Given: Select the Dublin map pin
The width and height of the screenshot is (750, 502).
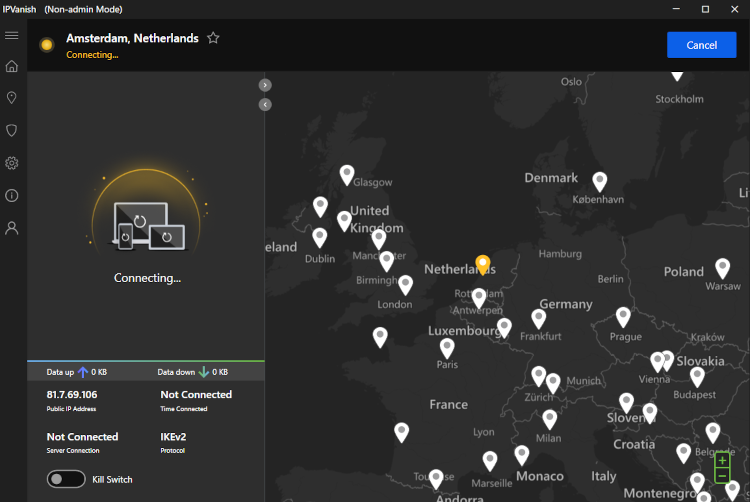Looking at the screenshot, I should coord(320,238).
